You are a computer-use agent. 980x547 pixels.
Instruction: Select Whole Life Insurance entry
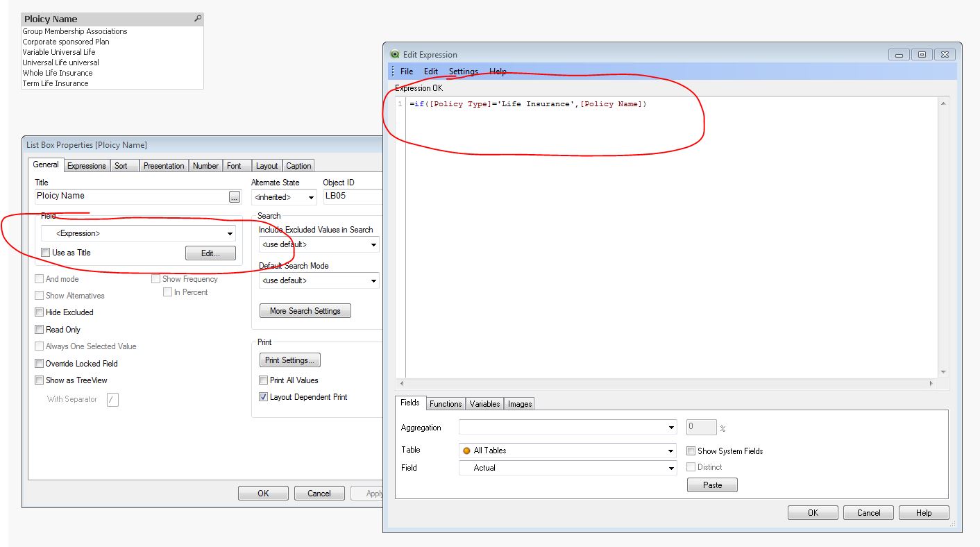[112, 73]
